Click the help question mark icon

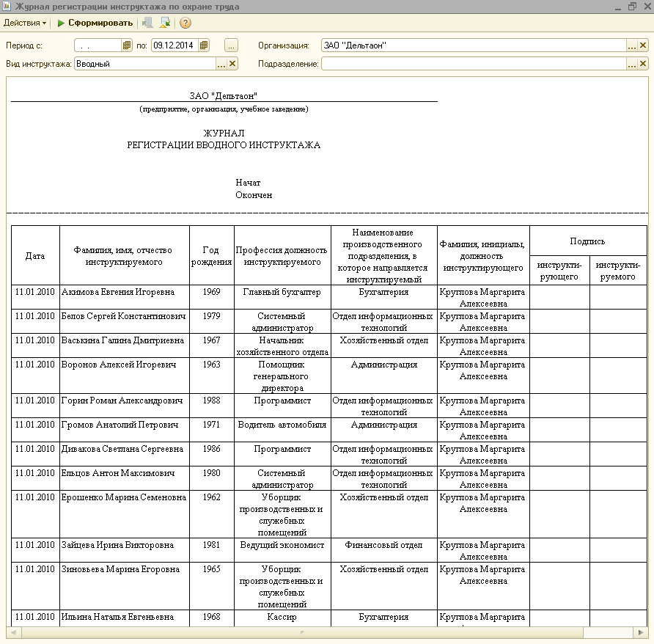click(x=185, y=23)
